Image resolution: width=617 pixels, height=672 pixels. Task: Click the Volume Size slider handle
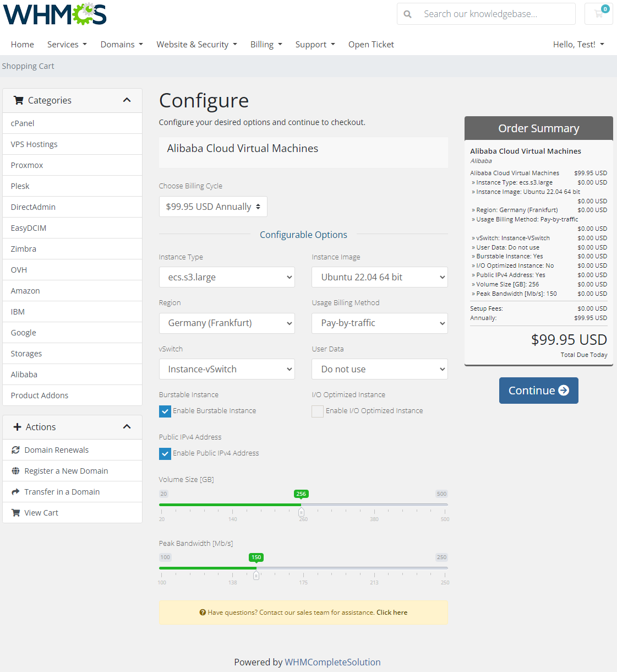(x=301, y=512)
